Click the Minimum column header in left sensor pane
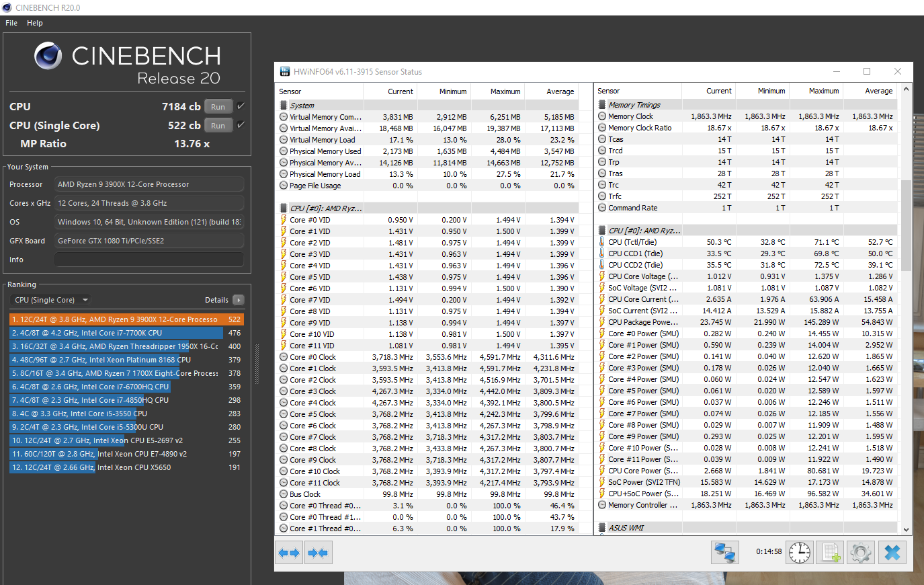Image resolution: width=924 pixels, height=585 pixels. [444, 91]
